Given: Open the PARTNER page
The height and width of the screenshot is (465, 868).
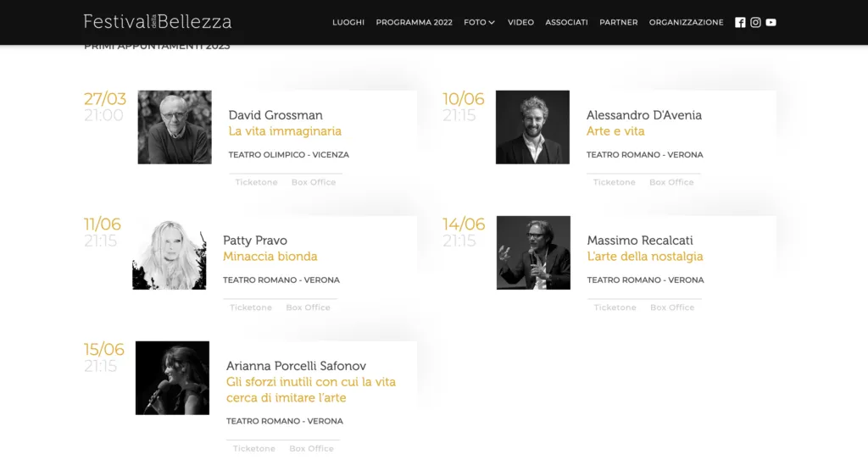Looking at the screenshot, I should (618, 23).
